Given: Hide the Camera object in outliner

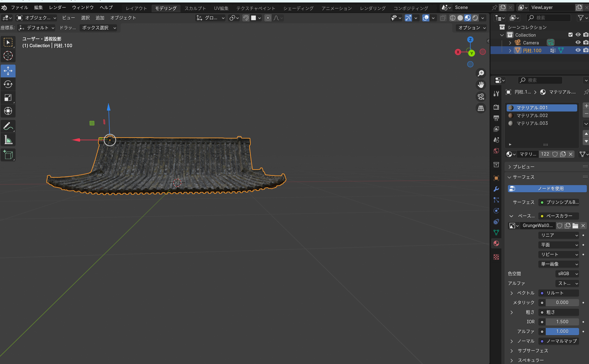Looking at the screenshot, I should [x=578, y=43].
